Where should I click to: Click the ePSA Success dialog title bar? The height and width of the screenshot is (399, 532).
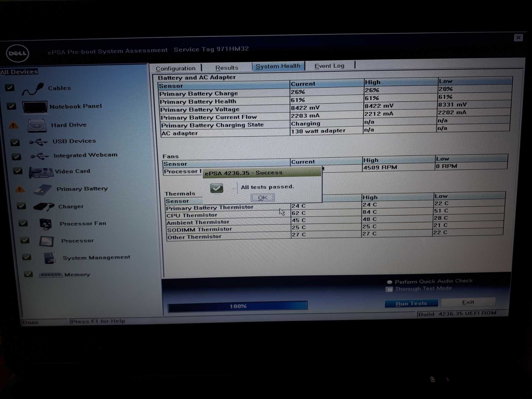(262, 173)
